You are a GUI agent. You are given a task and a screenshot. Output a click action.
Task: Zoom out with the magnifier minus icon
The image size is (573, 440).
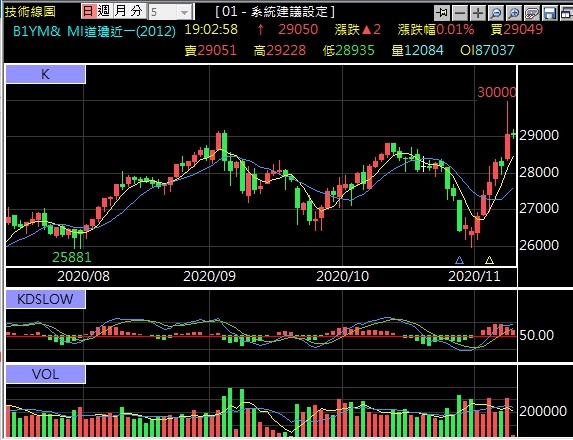(496, 13)
